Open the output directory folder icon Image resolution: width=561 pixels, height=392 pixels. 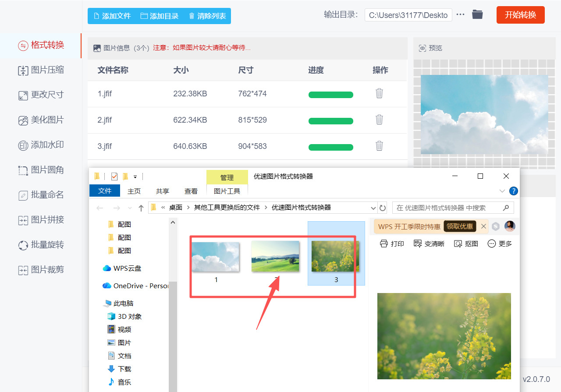(477, 14)
